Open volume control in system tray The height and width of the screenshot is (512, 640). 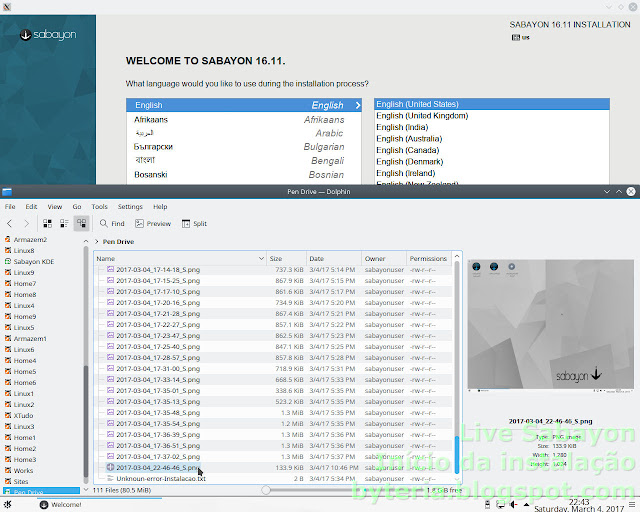pos(513,505)
